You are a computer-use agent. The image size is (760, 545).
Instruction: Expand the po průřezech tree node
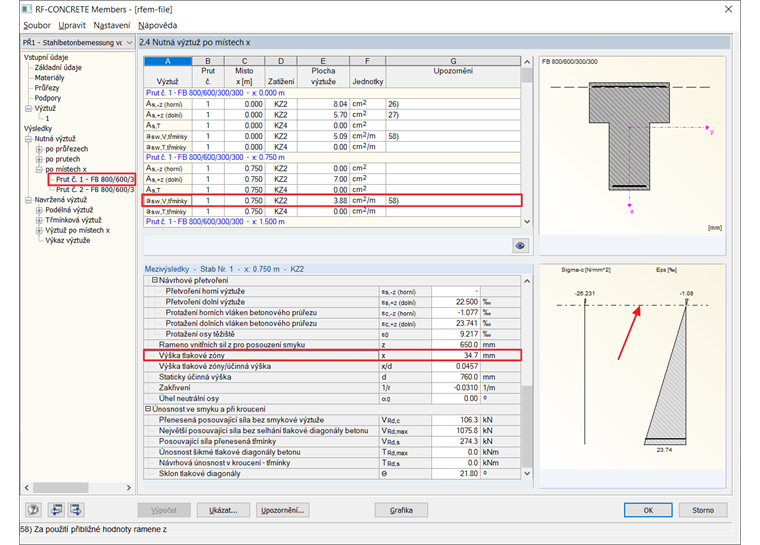(38, 149)
